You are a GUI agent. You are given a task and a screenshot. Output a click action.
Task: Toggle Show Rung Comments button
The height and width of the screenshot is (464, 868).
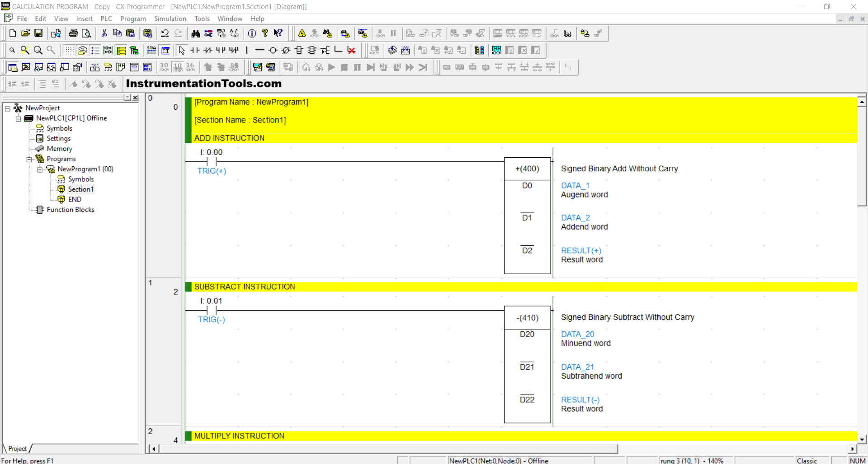(x=82, y=50)
